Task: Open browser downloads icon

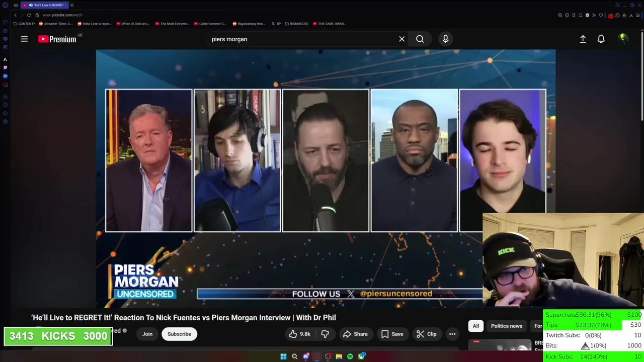Action: [631, 15]
